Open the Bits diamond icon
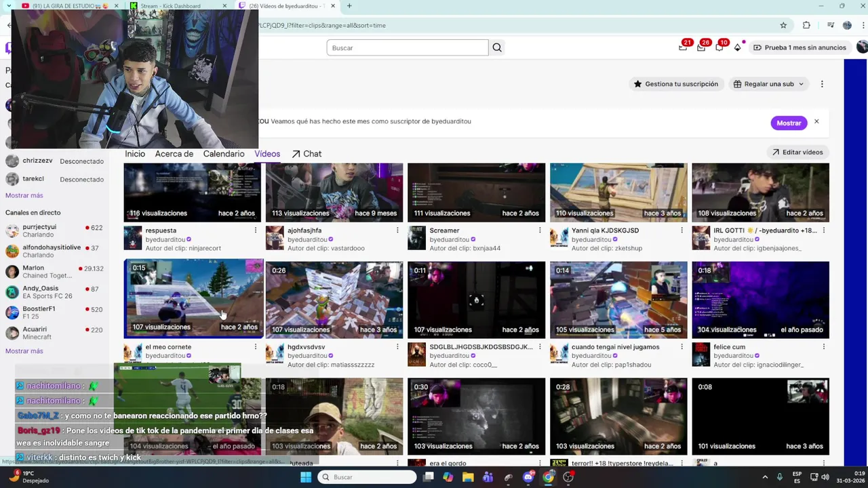 coord(738,47)
